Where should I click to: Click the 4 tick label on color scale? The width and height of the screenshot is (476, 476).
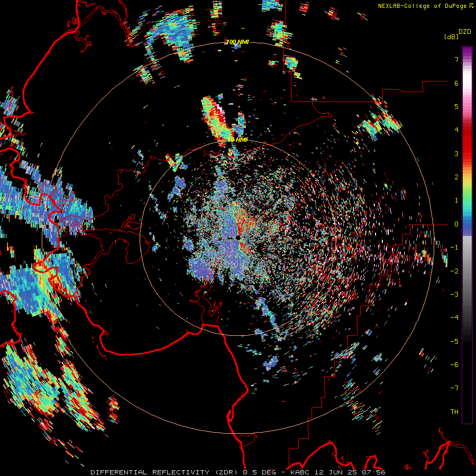[x=456, y=130]
